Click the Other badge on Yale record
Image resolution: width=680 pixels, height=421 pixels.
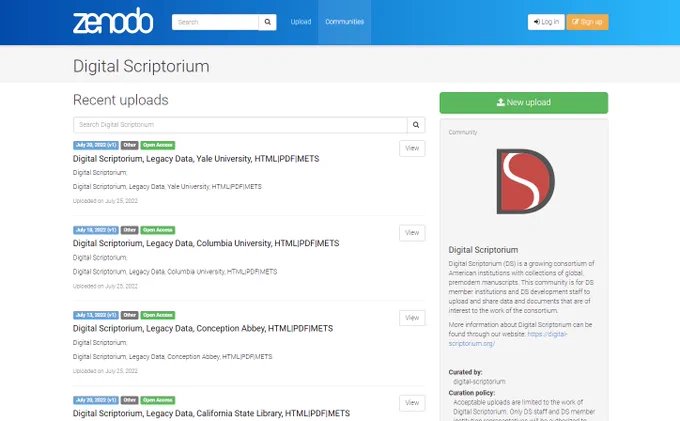click(x=129, y=145)
